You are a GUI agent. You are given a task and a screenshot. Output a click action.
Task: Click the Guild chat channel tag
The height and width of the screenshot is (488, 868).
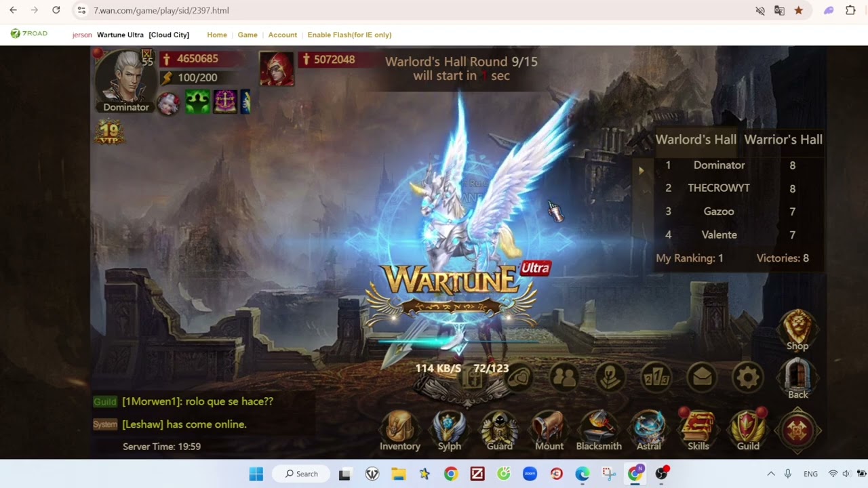tap(105, 401)
